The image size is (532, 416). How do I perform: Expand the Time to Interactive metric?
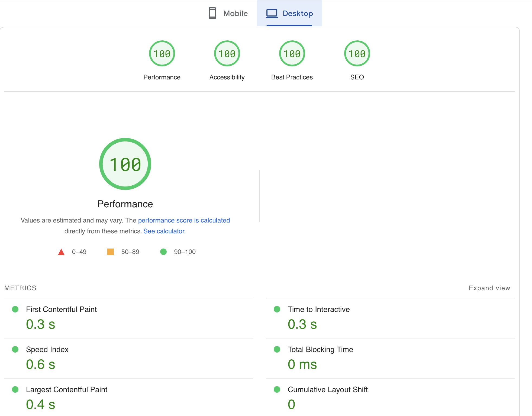tap(391, 318)
